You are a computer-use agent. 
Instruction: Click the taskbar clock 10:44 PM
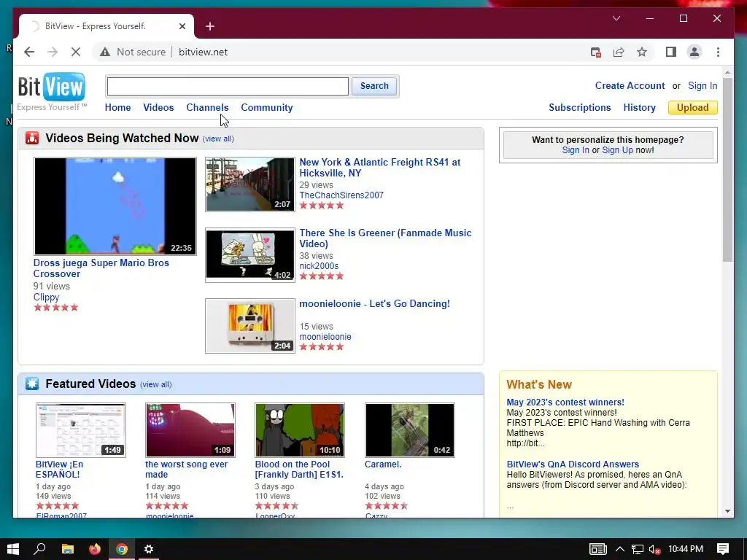pos(686,549)
